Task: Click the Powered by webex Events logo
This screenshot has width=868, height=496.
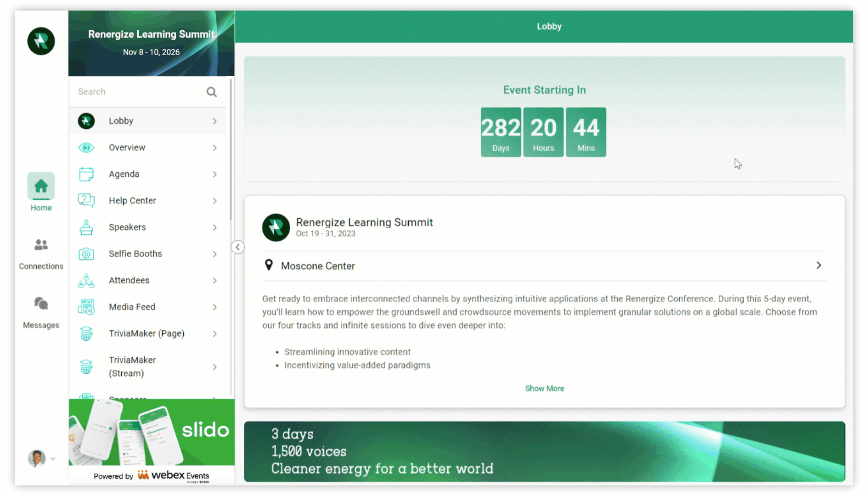Action: click(152, 476)
